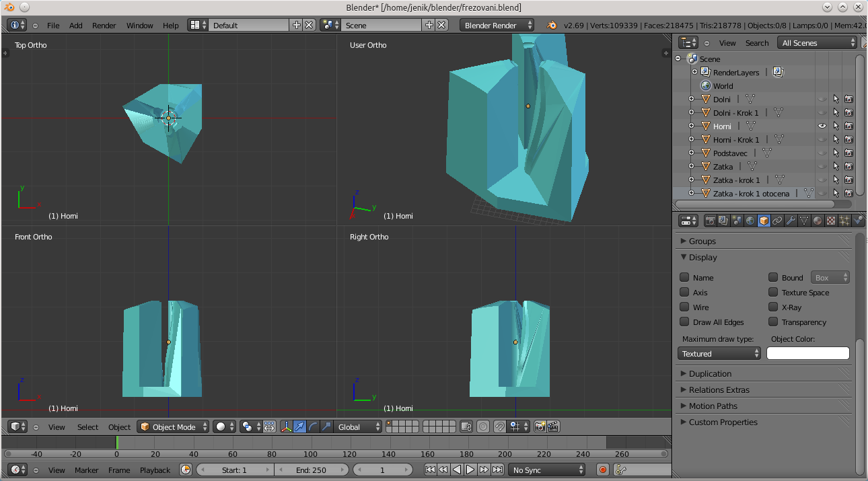This screenshot has height=481, width=868.
Task: Open the Render camera properties tab
Action: pyautogui.click(x=710, y=221)
